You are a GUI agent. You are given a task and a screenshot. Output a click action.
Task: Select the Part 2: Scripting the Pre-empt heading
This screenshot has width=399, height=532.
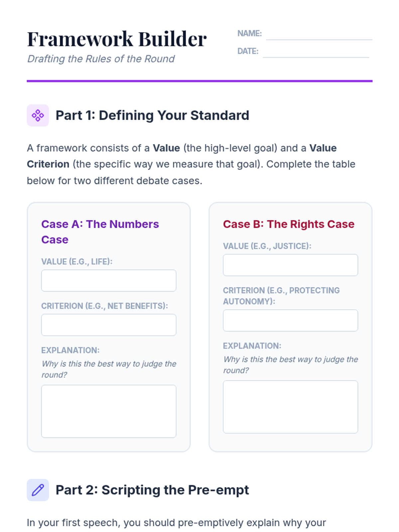(152, 490)
